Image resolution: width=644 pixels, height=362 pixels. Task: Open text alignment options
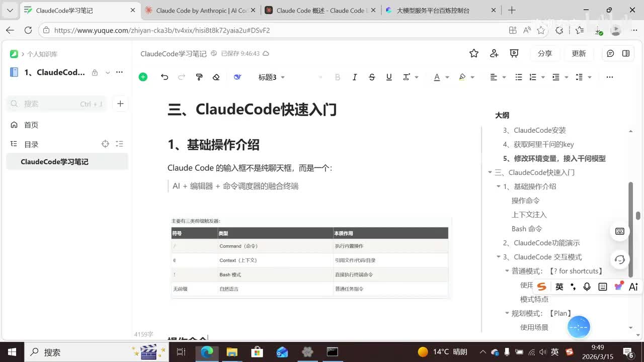[496, 77]
